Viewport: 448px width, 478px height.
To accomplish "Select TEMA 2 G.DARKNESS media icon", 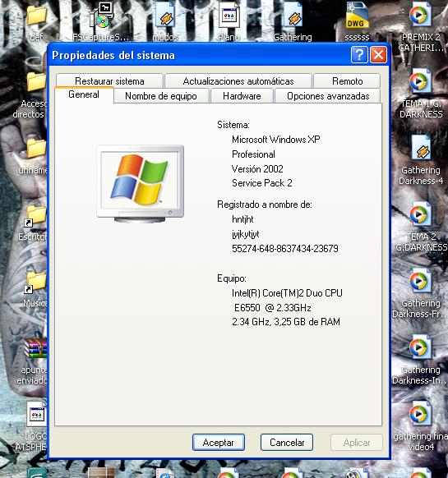I will coord(420,214).
